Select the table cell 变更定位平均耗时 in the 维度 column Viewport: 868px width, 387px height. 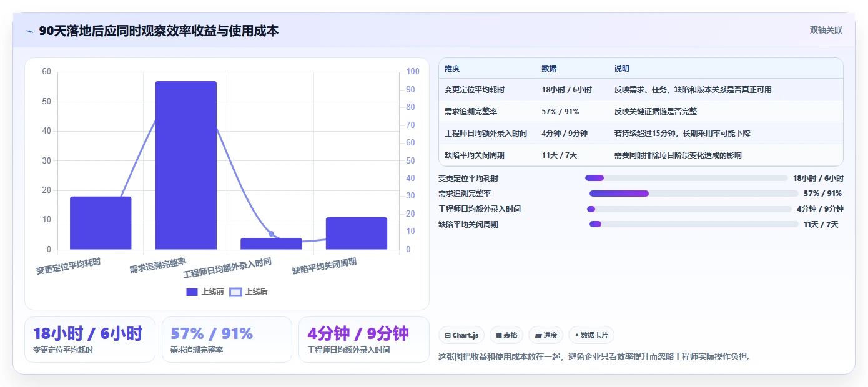(x=475, y=90)
